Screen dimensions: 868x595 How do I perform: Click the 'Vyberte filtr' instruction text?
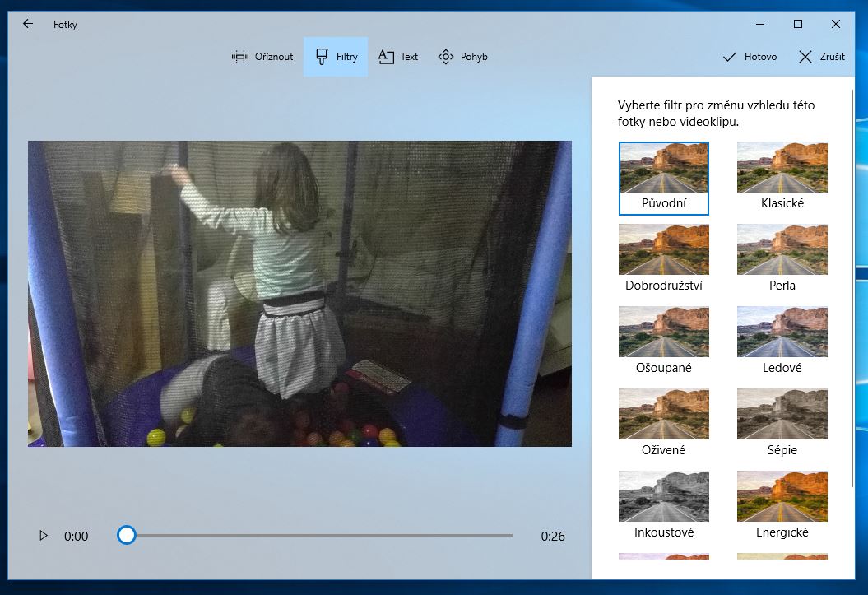click(717, 114)
